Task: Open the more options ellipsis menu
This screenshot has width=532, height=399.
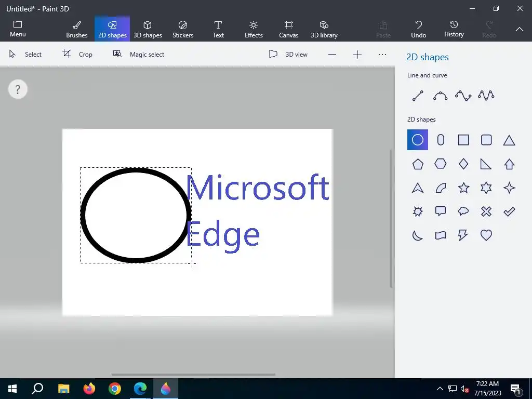Action: (x=382, y=55)
